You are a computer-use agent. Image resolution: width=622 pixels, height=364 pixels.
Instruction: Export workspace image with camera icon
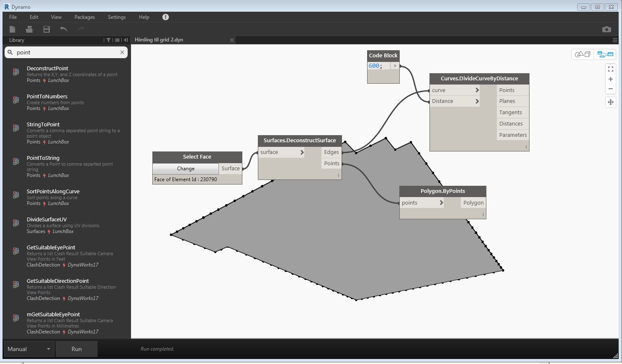pos(607,29)
